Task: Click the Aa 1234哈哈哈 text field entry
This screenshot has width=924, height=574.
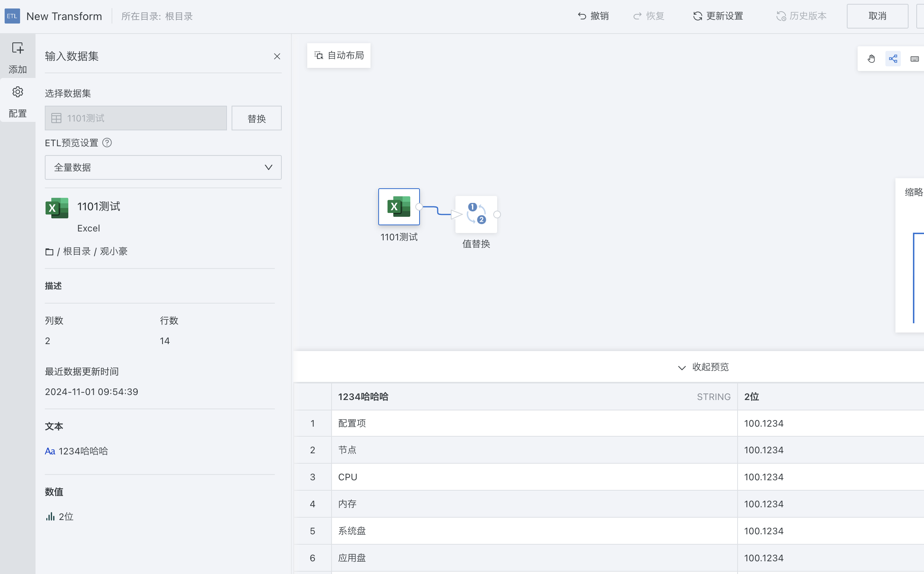Action: (x=76, y=451)
